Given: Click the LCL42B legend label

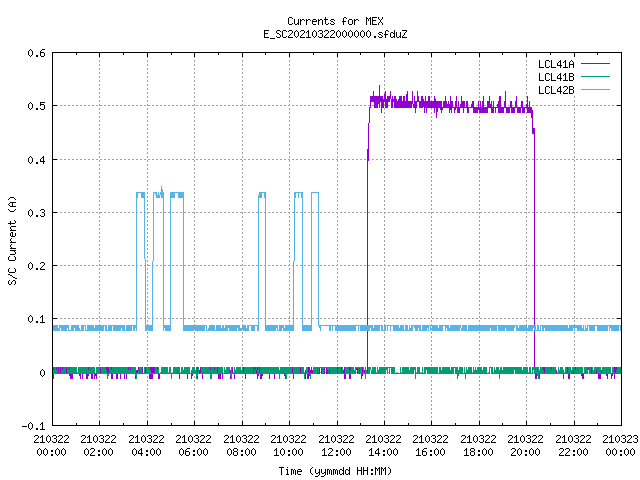Looking at the screenshot, I should (556, 90).
